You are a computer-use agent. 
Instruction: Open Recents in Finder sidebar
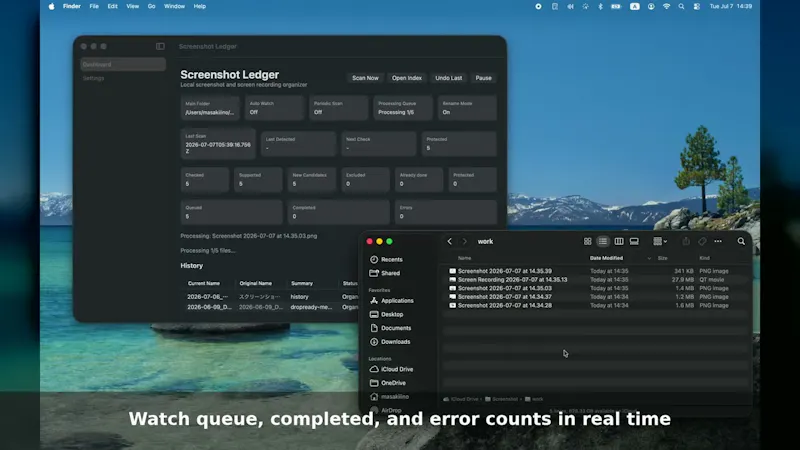(386, 259)
